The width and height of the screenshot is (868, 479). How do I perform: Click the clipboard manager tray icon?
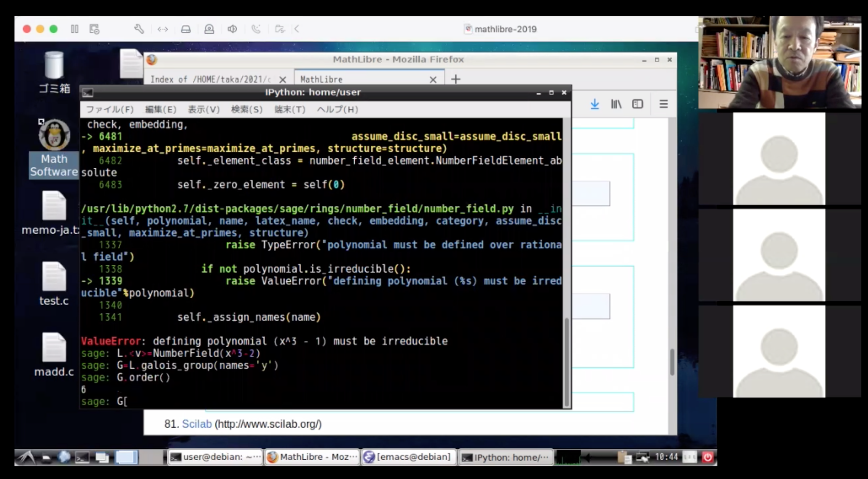click(x=624, y=457)
